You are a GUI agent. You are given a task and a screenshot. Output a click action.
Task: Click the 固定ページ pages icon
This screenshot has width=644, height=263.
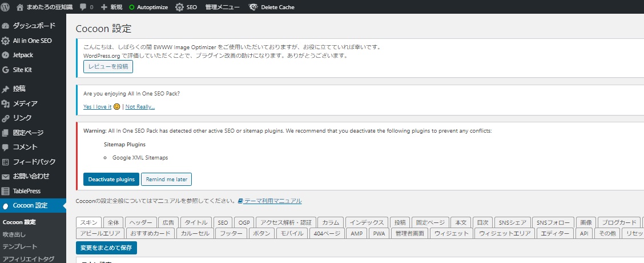tap(5, 133)
